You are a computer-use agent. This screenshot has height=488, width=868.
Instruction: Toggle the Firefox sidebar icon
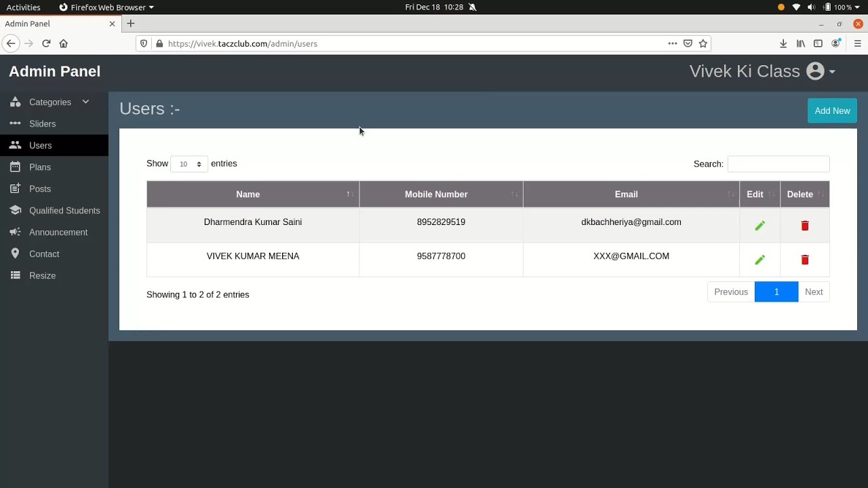[818, 43]
